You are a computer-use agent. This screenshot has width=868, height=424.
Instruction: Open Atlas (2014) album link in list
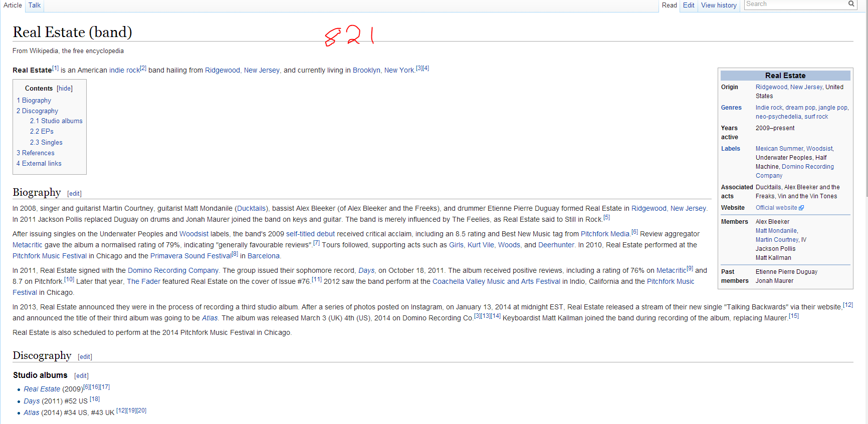pos(31,412)
